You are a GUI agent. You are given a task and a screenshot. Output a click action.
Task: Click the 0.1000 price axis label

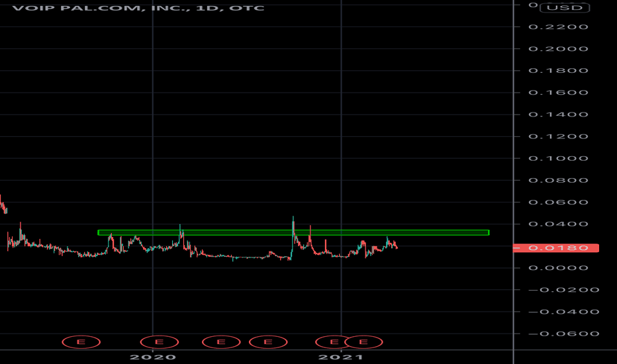pyautogui.click(x=558, y=158)
